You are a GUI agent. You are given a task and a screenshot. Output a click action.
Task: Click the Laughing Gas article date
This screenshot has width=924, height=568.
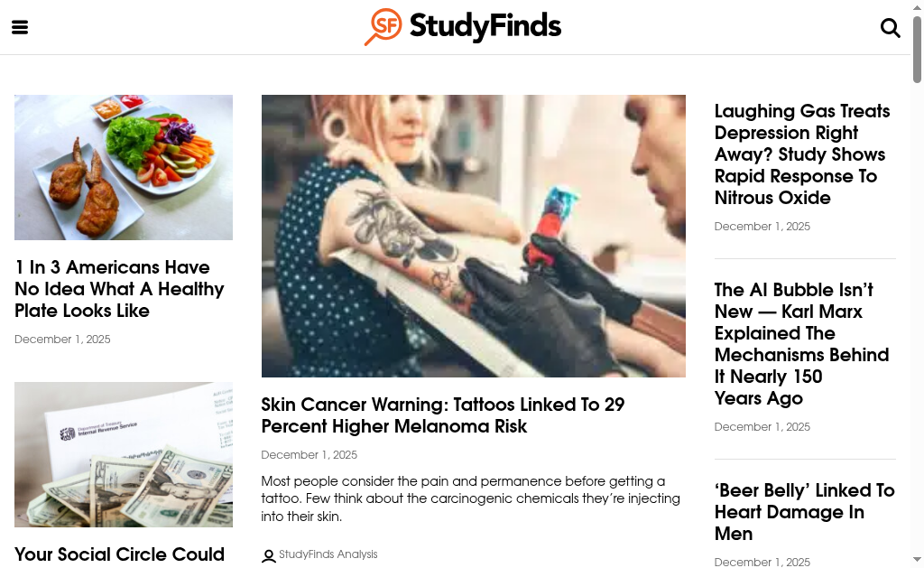[762, 227]
